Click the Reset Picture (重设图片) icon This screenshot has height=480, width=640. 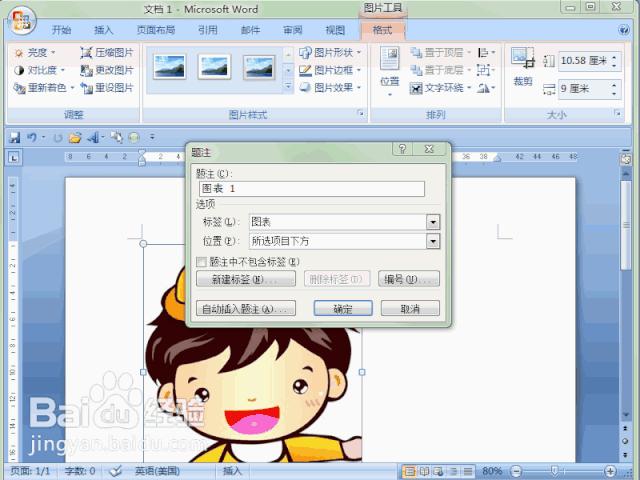click(86, 88)
